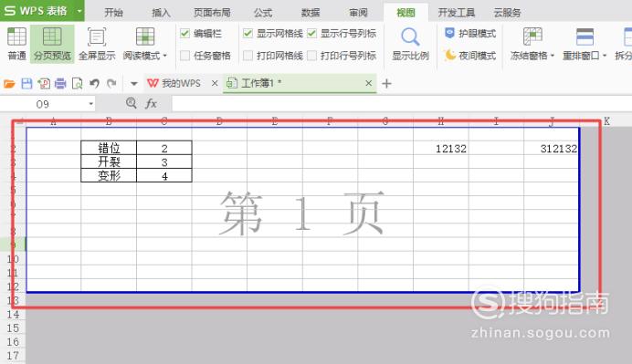Switch to 普通 normal view
This screenshot has height=364, width=632.
(x=16, y=44)
